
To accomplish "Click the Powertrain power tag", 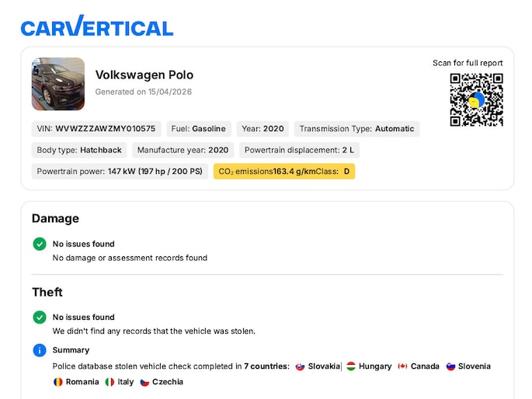I will (120, 172).
